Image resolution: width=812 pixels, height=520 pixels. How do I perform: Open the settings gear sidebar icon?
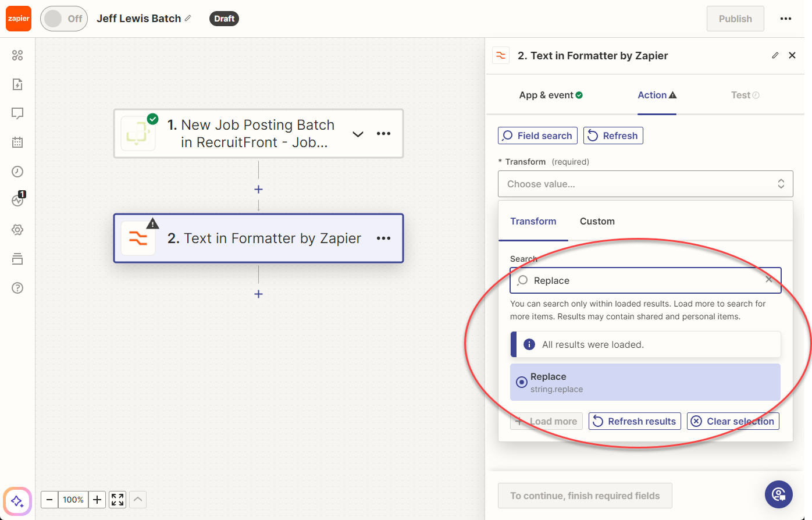pos(17,230)
